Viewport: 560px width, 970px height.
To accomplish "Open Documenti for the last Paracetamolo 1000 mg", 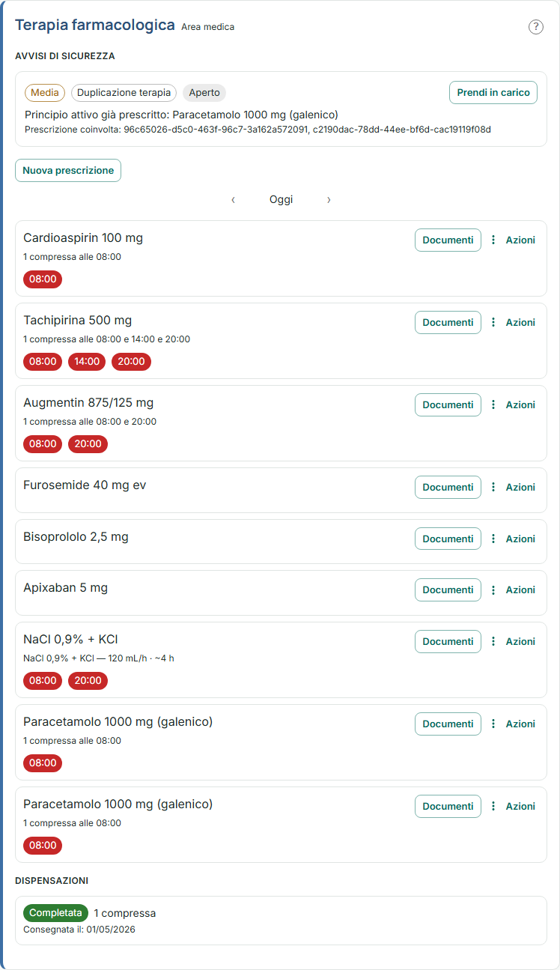I will point(448,806).
